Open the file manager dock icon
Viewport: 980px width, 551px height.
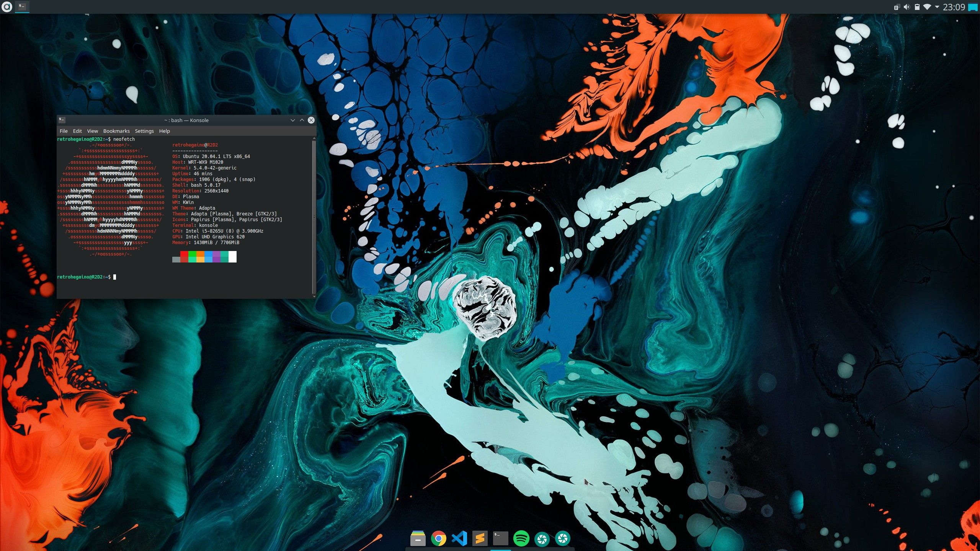coord(418,538)
